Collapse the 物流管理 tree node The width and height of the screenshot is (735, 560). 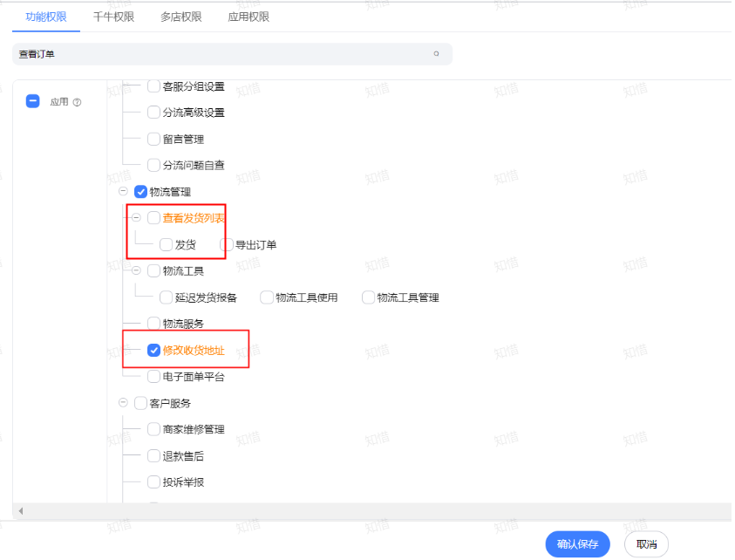point(123,191)
